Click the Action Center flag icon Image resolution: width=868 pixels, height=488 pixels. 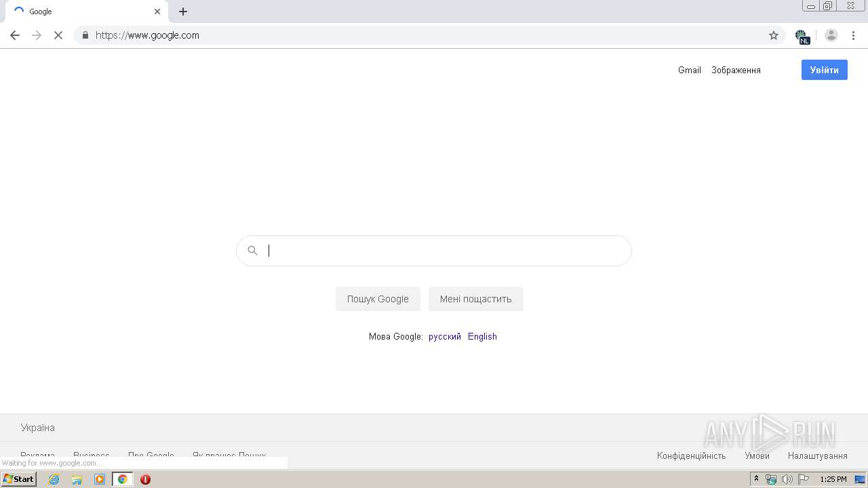pyautogui.click(x=804, y=479)
